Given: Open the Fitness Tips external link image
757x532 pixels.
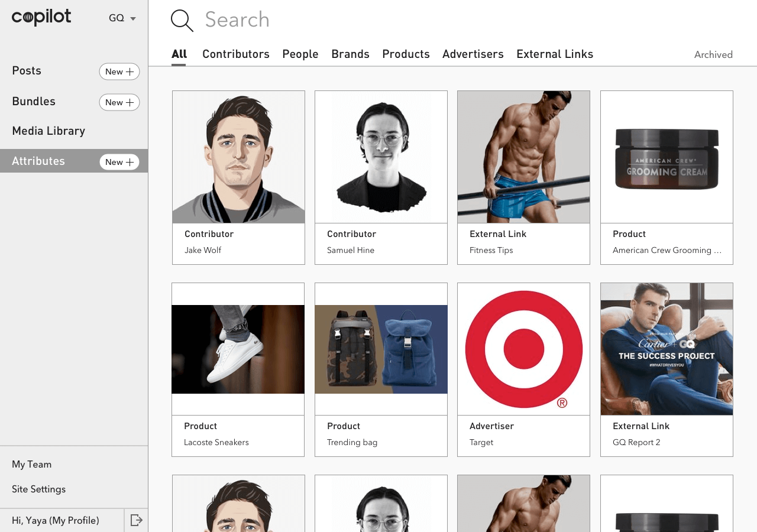Looking at the screenshot, I should click(523, 157).
